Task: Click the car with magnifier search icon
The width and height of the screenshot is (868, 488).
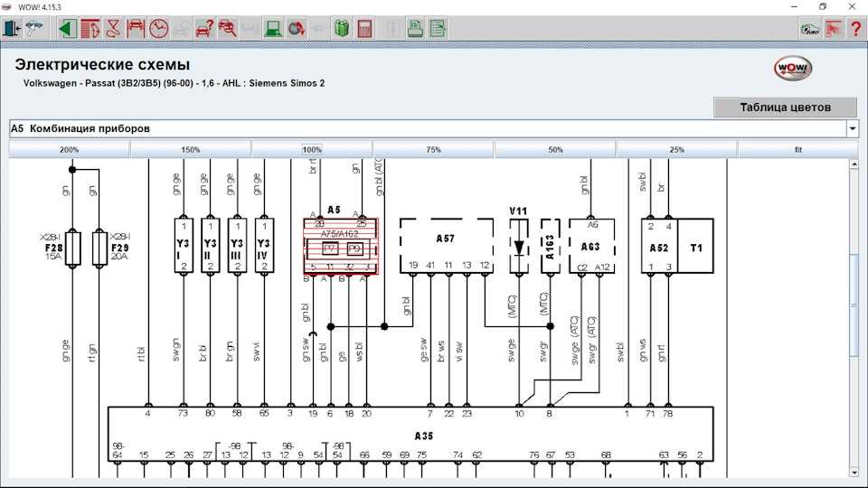Action: [228, 28]
